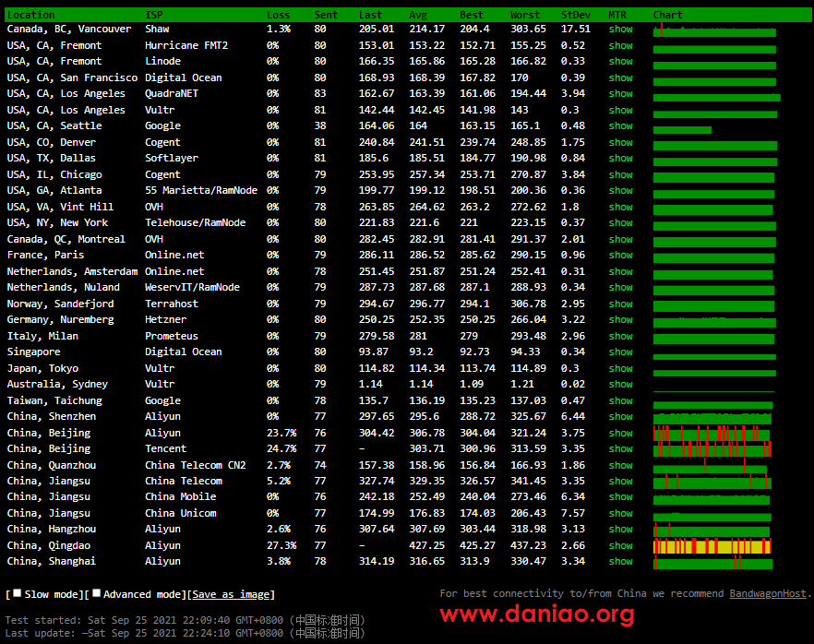Show MTR for Atlanta RamNode row
Image resolution: width=814 pixels, height=644 pixels.
click(x=621, y=190)
